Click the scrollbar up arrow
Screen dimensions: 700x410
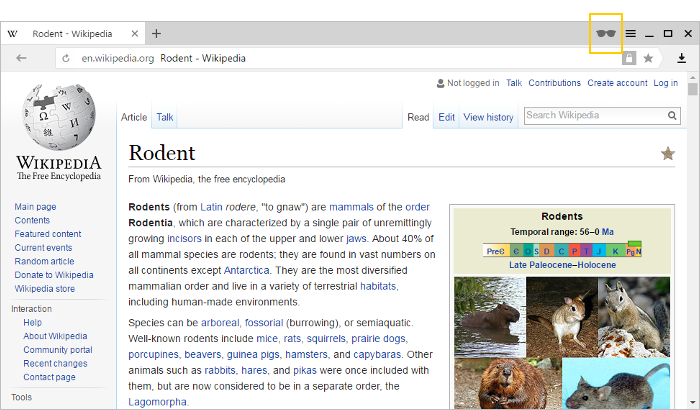click(x=692, y=77)
